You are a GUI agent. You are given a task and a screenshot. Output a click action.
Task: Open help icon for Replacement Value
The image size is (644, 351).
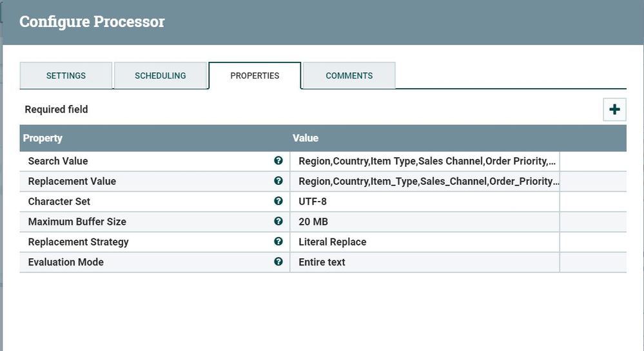(x=278, y=180)
